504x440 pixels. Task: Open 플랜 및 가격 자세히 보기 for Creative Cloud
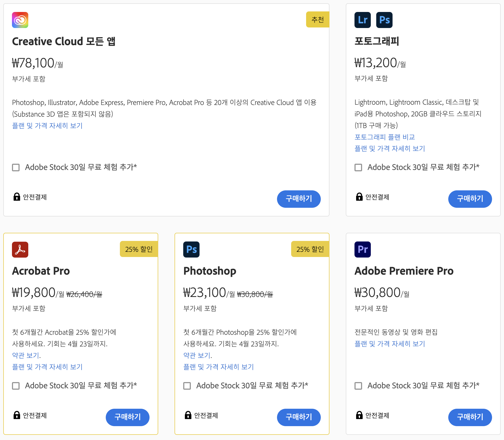(47, 126)
